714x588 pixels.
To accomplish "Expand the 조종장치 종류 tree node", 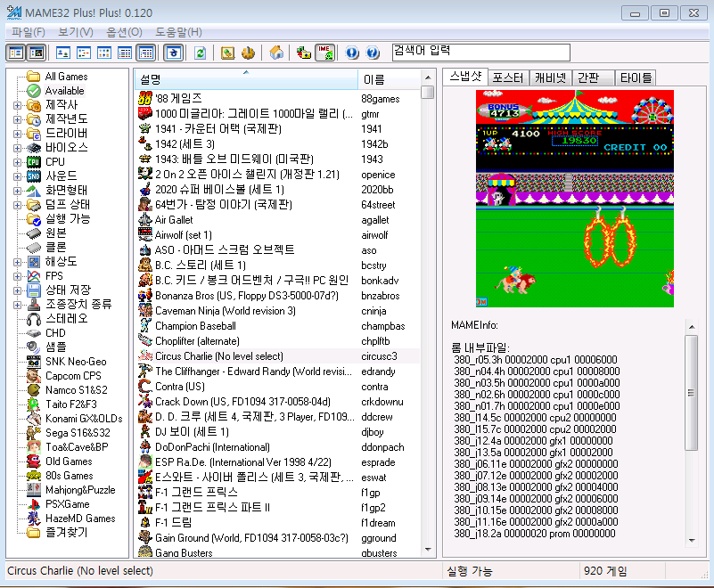I will [x=17, y=305].
